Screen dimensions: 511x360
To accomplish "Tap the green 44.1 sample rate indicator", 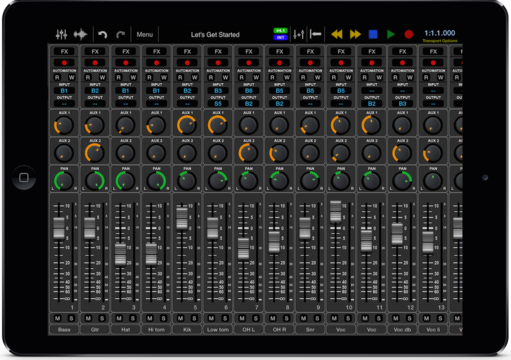I will tap(281, 30).
